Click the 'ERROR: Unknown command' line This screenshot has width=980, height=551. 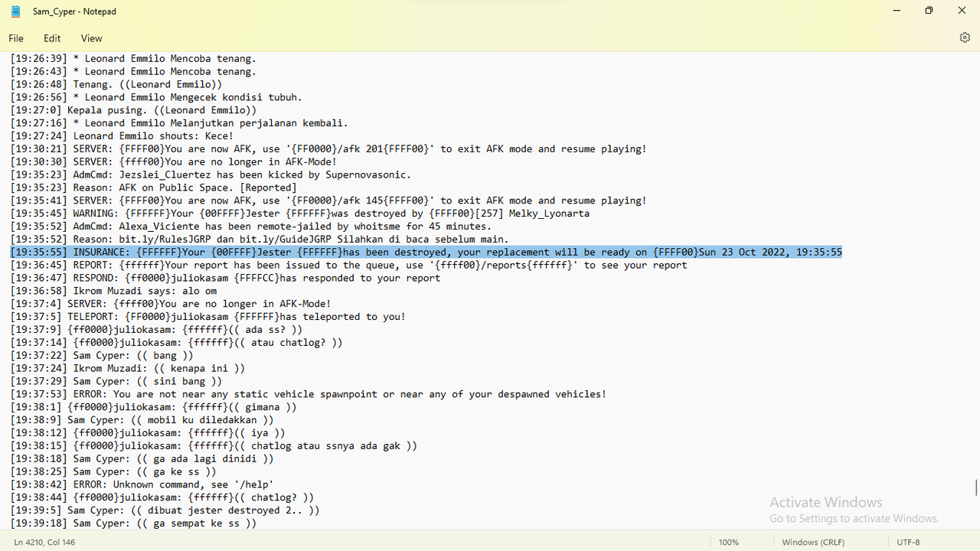coord(142,484)
